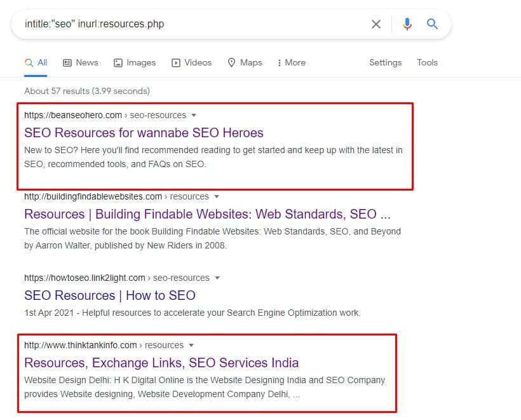Clear the search query with the X icon
Viewport: 521px width, 420px height.
click(x=376, y=24)
